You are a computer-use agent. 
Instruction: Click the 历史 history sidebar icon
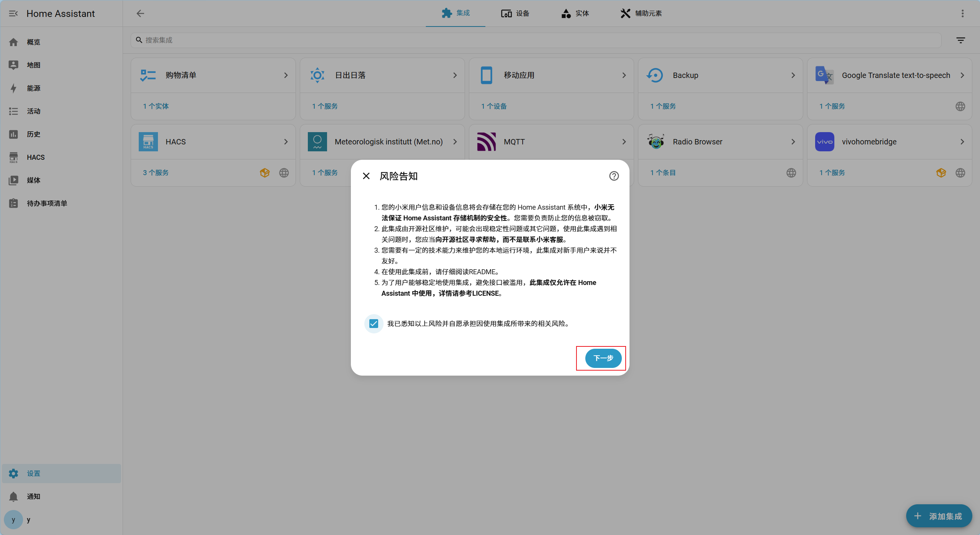click(x=13, y=134)
